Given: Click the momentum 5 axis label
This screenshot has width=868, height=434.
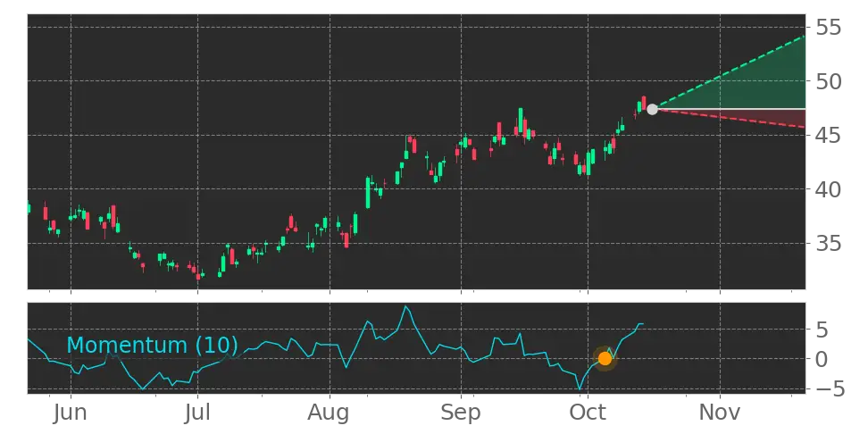Looking at the screenshot, I should [822, 330].
